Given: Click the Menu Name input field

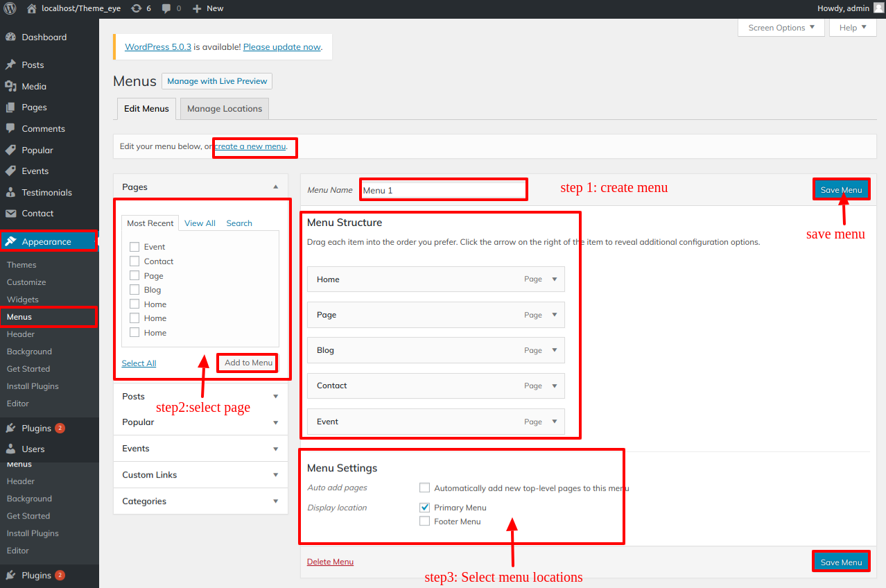Looking at the screenshot, I should [443, 190].
